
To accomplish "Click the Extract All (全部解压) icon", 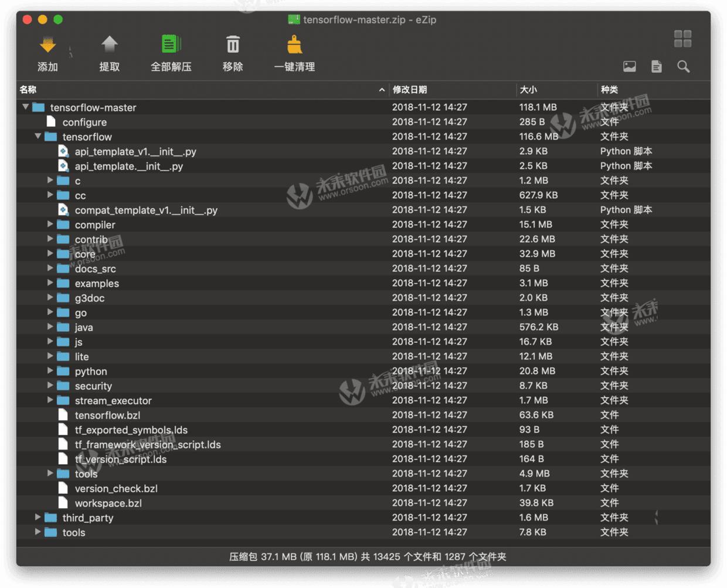I will click(171, 45).
